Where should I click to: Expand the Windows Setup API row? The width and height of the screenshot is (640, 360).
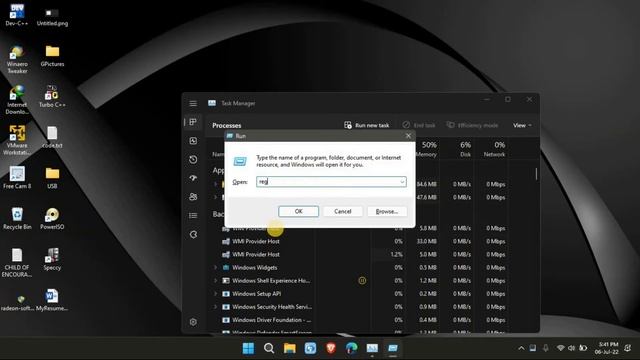(216, 294)
